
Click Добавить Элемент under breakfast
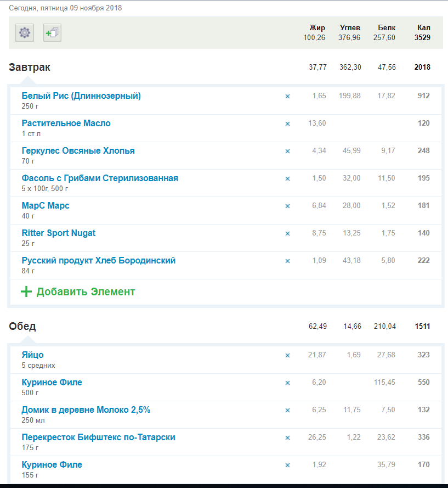click(86, 291)
